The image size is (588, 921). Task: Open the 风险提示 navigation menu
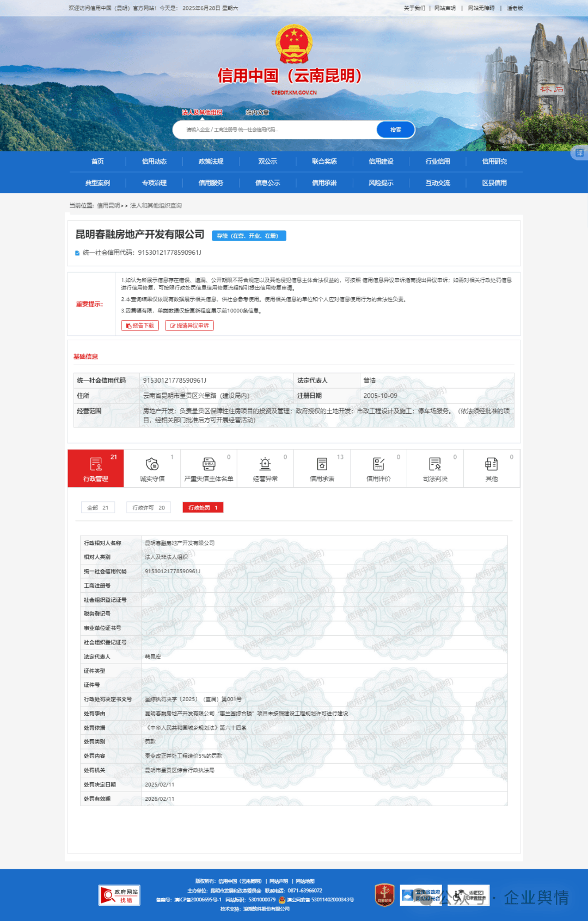click(381, 183)
